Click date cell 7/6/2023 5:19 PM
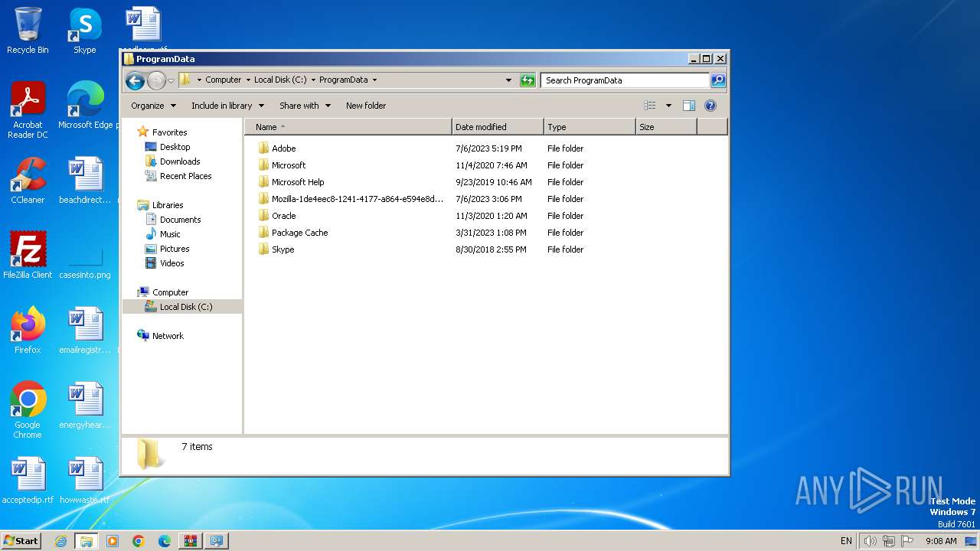Viewport: 980px width, 551px height. pos(488,148)
